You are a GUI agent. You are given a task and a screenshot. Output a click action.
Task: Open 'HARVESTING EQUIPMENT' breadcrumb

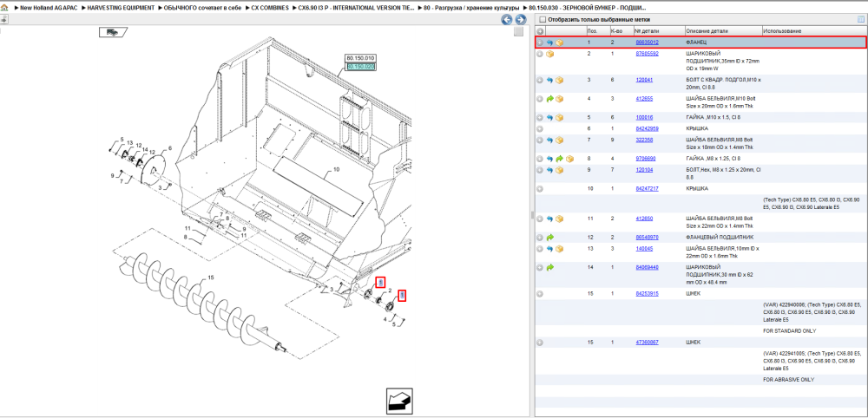120,9
